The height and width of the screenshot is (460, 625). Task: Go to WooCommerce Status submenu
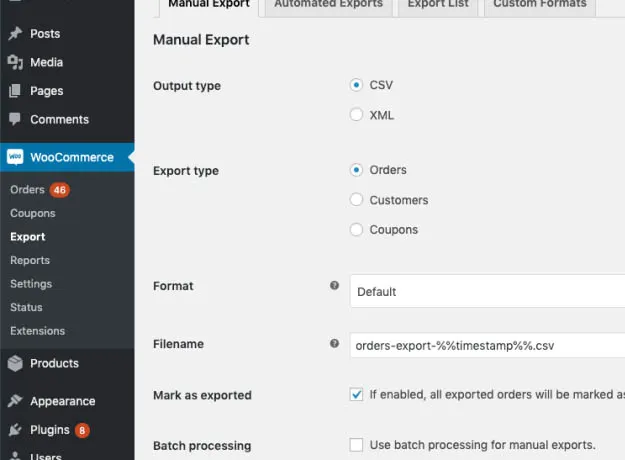26,307
